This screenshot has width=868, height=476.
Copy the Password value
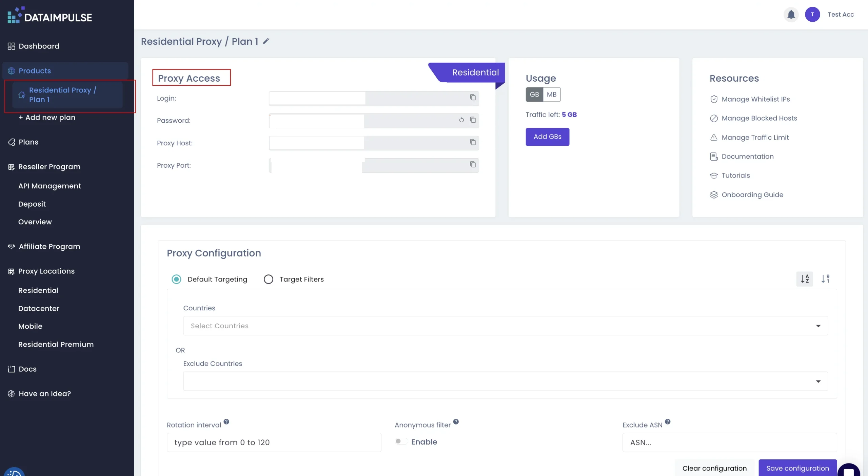(x=473, y=120)
